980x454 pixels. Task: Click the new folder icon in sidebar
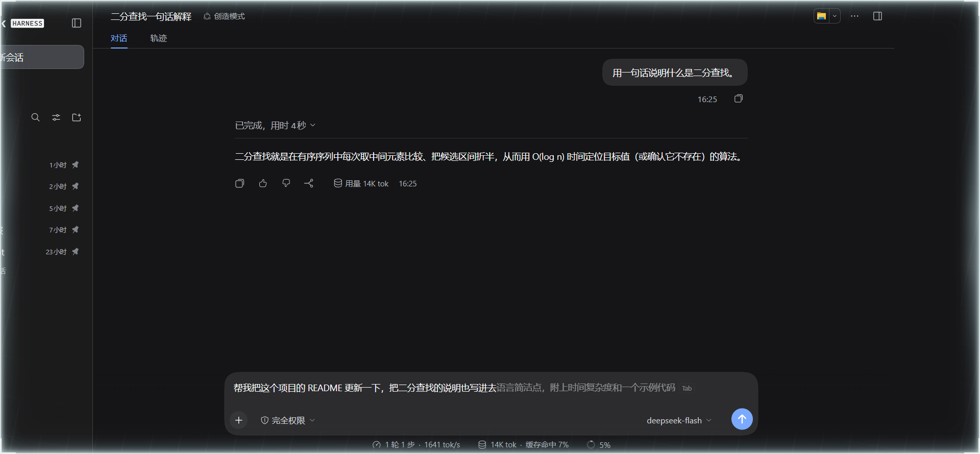77,117
